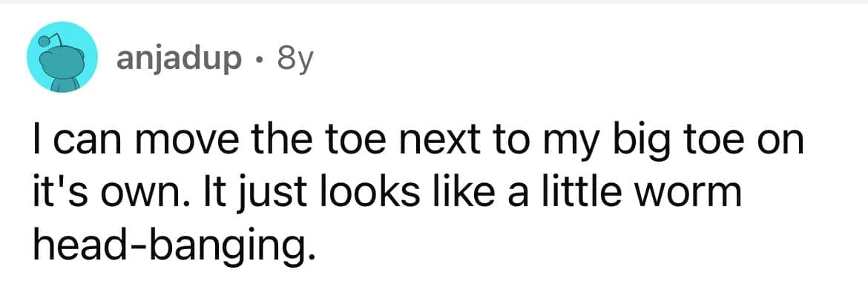Viewport: 868px width, 304px height.
Task: Click the dot separator after the username
Action: pyautogui.click(x=259, y=59)
